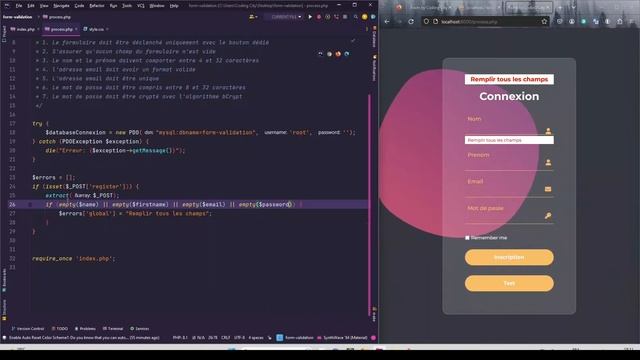640x360 pixels.
Task: Click the green circular extension icon in the browser toolbar
Action: [x=584, y=22]
